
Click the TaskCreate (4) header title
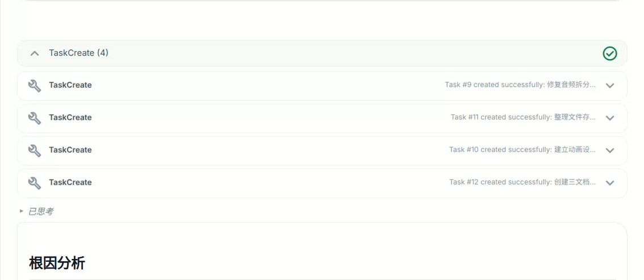click(78, 53)
